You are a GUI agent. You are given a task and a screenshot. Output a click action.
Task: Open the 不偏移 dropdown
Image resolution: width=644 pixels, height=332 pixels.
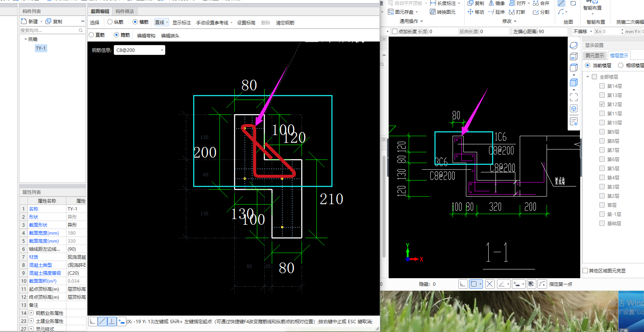pyautogui.click(x=583, y=31)
